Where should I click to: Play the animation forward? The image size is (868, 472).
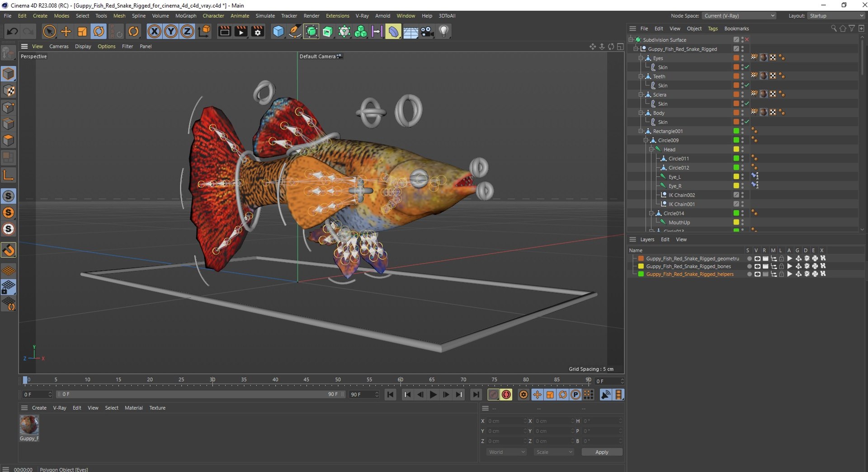click(x=433, y=395)
